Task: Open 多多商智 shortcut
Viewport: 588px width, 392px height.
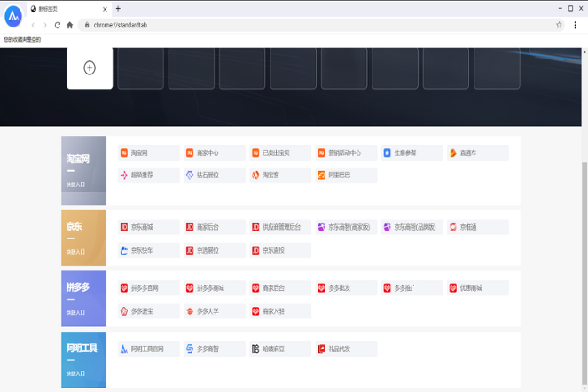Action: tap(215, 349)
